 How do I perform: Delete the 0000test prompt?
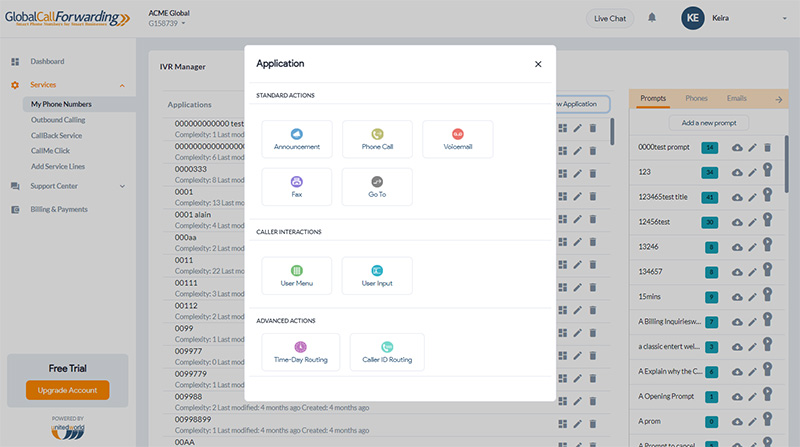click(767, 147)
